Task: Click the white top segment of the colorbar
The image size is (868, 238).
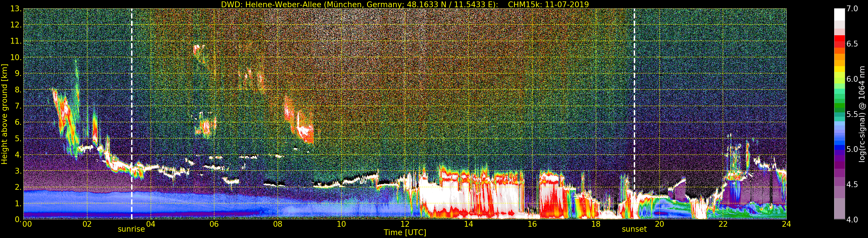Action: click(839, 14)
